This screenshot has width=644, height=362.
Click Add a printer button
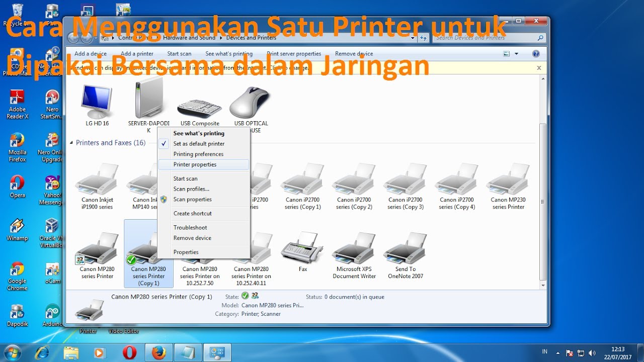[137, 54]
